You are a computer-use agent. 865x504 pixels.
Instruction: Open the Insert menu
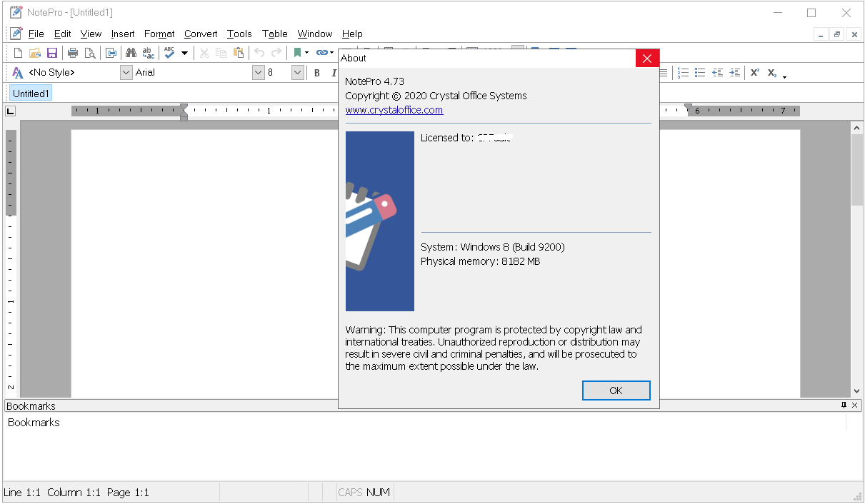(123, 34)
